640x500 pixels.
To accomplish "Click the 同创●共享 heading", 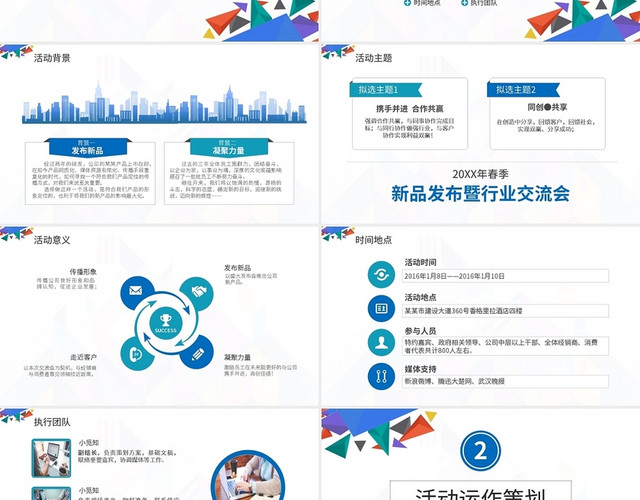I will pyautogui.click(x=547, y=107).
